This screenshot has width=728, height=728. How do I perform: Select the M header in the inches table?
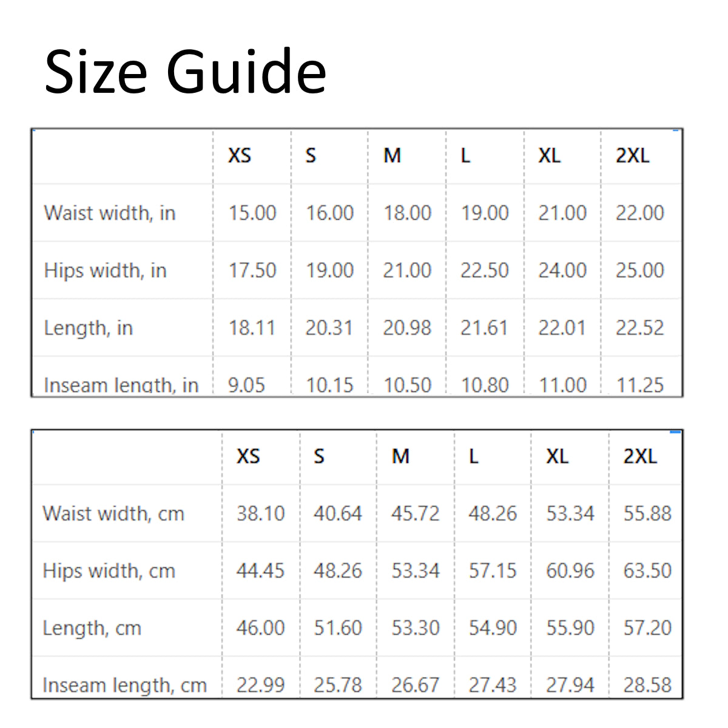(x=393, y=156)
